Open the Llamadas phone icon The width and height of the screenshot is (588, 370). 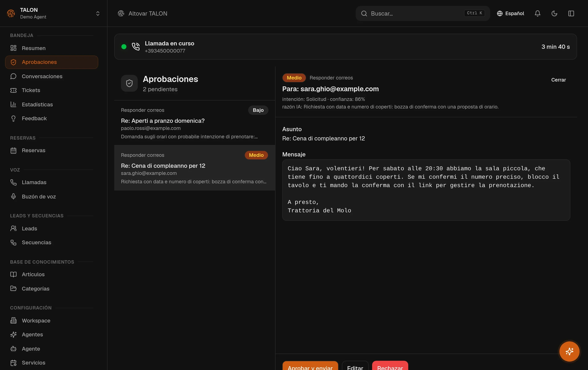(13, 182)
